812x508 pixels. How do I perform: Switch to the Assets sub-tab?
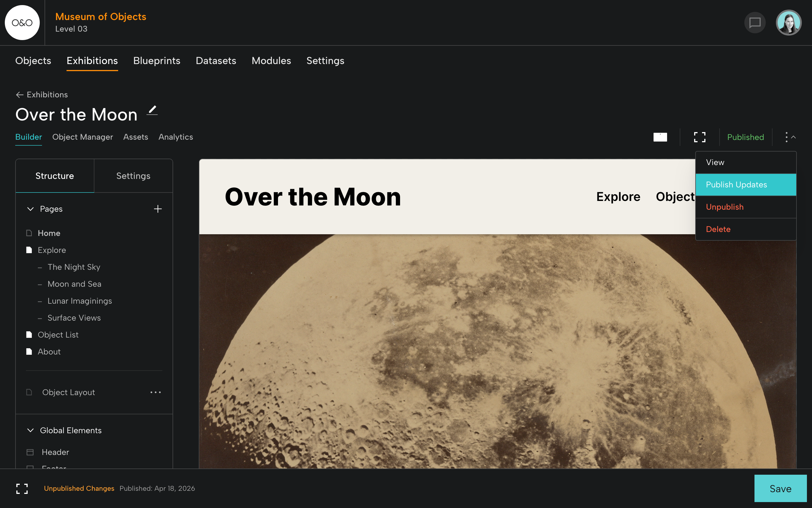pos(136,137)
